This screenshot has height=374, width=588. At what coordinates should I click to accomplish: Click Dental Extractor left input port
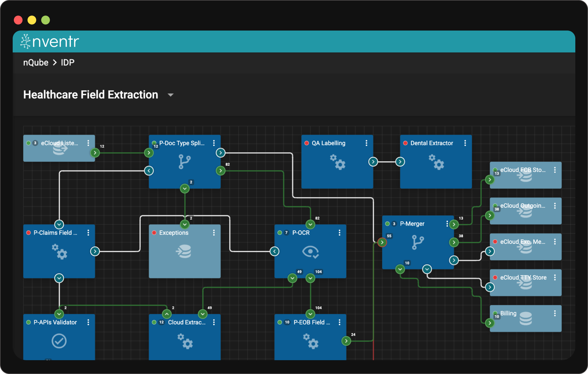click(x=400, y=162)
